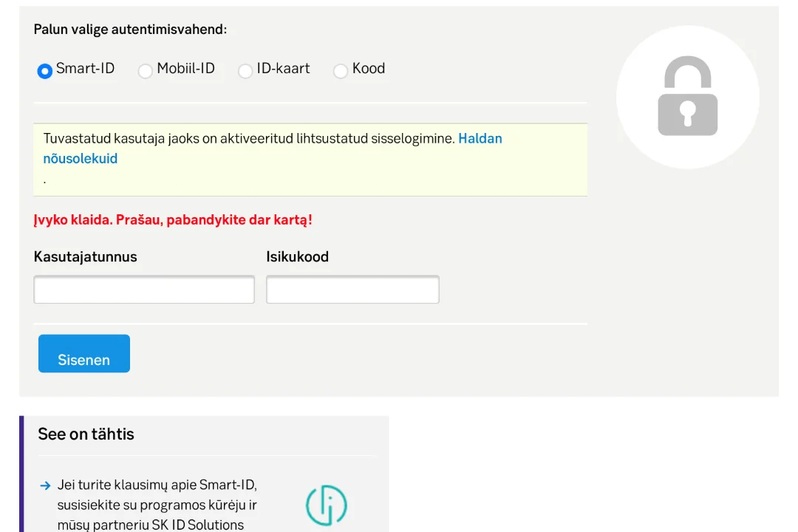This screenshot has width=798, height=532.
Task: Focus the Isikukood input field
Action: [352, 289]
